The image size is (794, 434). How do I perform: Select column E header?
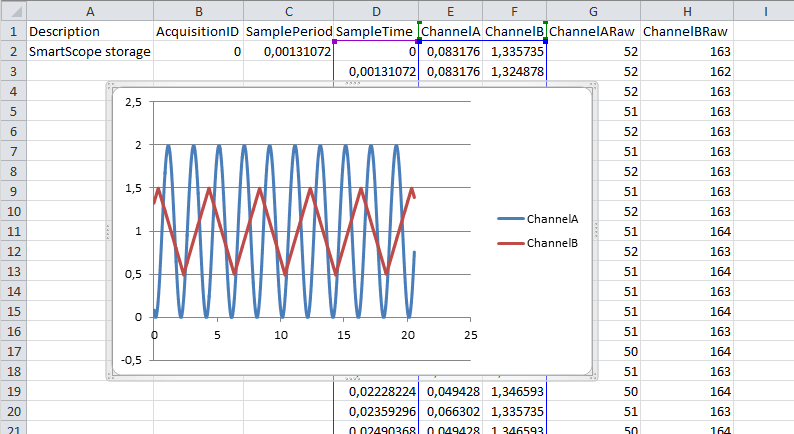(451, 11)
